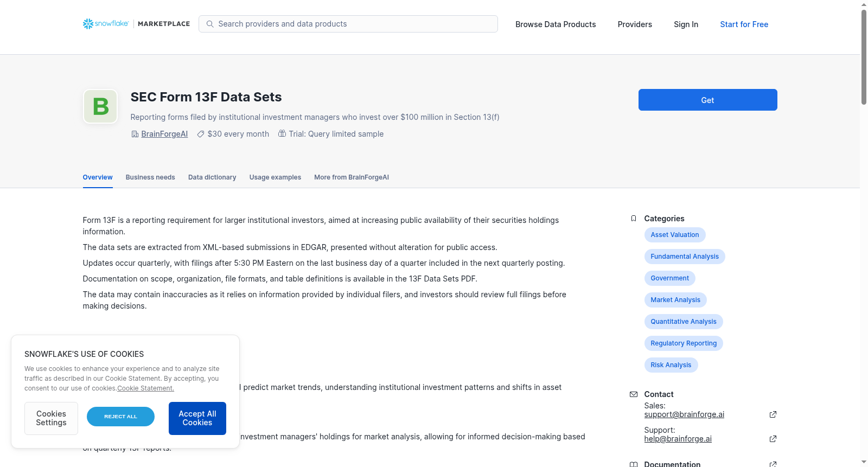Image resolution: width=868 pixels, height=467 pixels.
Task: Select the Quantitative Analysis category tag
Action: pos(684,322)
